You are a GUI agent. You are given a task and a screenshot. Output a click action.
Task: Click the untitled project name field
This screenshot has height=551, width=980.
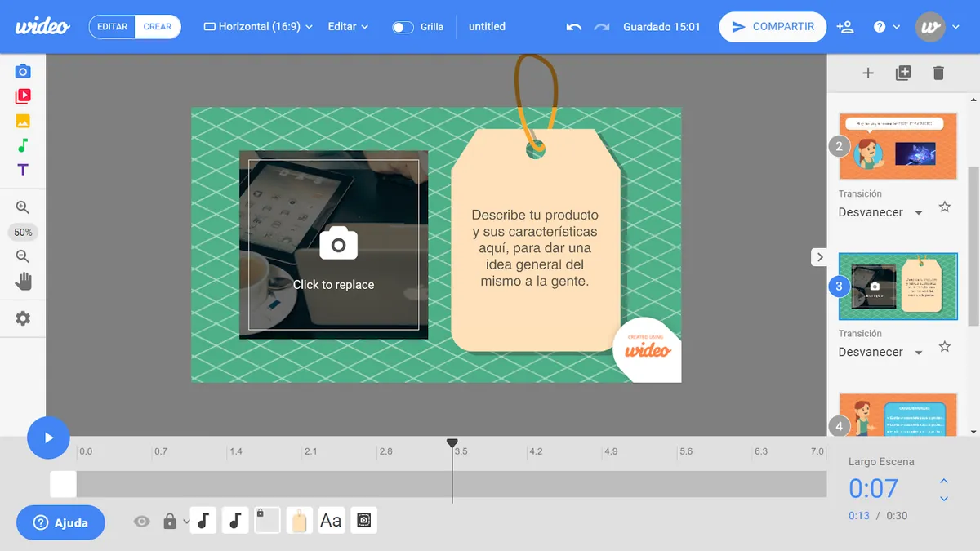[x=487, y=27]
